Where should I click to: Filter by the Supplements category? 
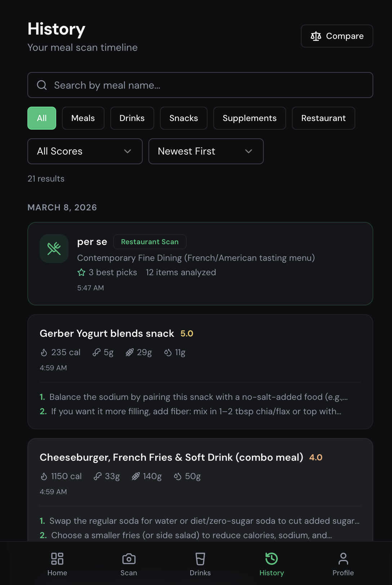click(x=250, y=118)
